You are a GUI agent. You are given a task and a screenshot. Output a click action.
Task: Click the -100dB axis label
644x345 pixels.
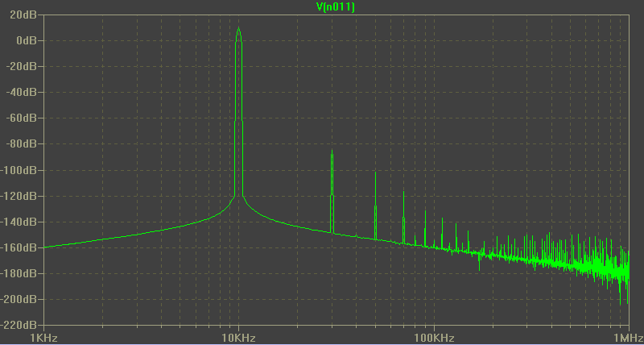(x=19, y=170)
